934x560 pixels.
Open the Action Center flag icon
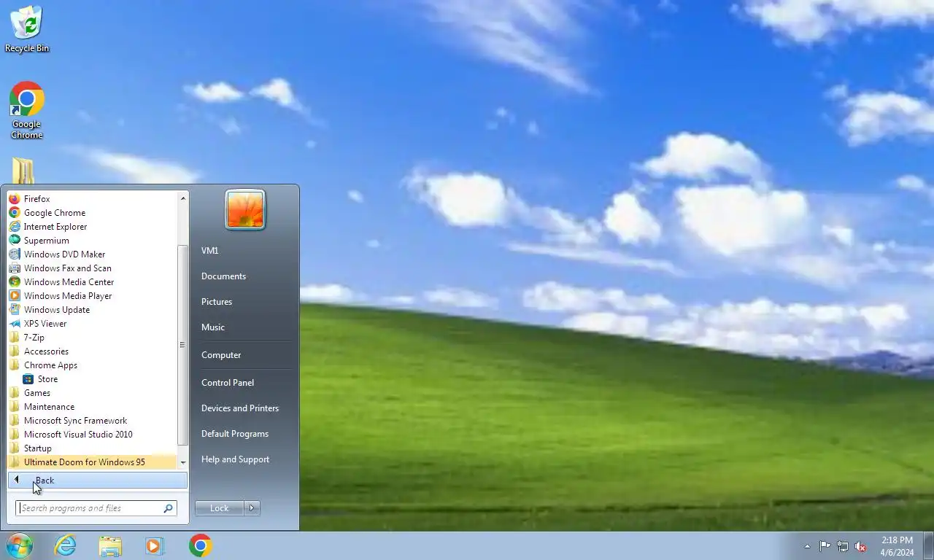tap(825, 546)
